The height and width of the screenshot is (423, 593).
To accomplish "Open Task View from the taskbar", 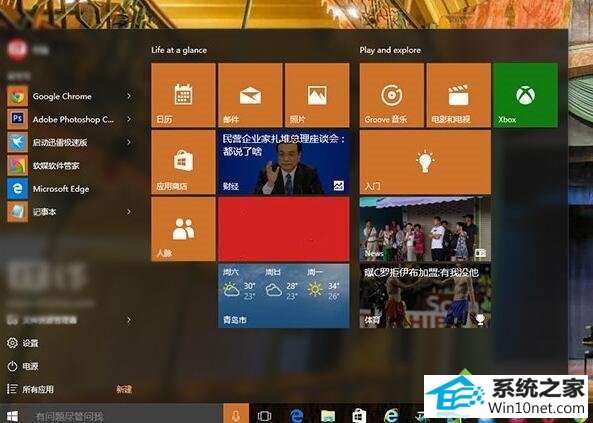I will [x=264, y=416].
